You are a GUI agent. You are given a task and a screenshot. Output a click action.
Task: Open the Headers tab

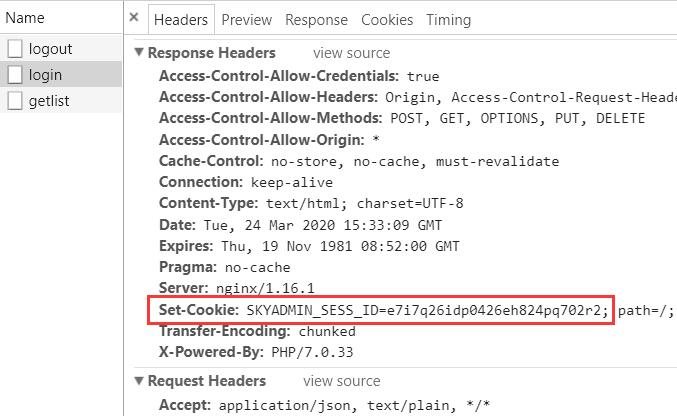pos(181,19)
